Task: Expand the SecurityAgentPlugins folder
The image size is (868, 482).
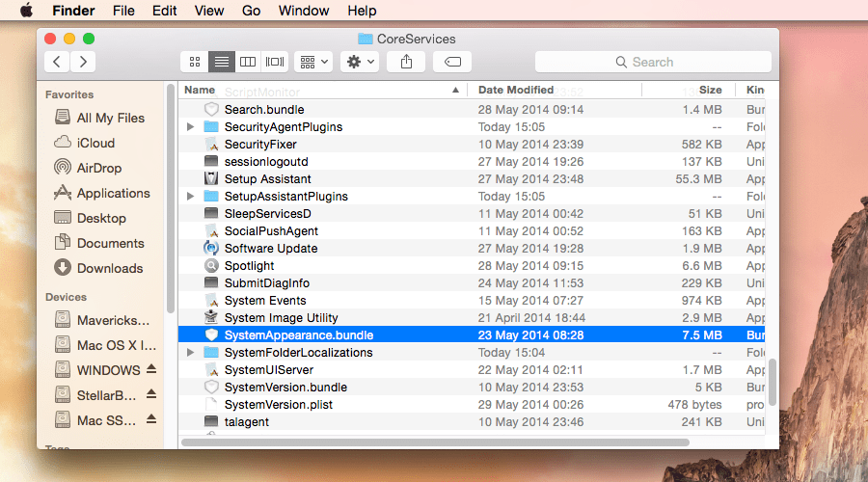Action: point(190,126)
